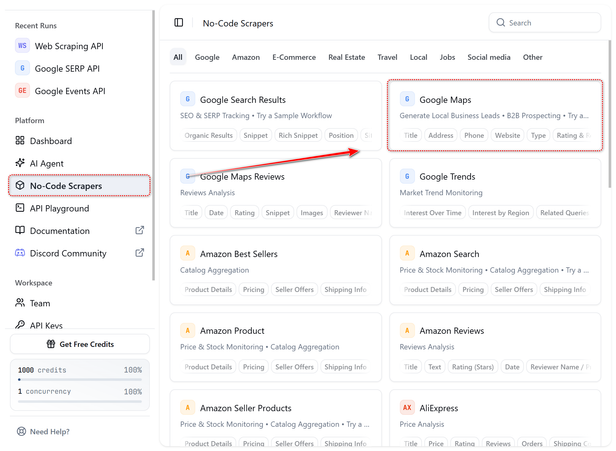This screenshot has width=616, height=451.
Task: Click the A icon on Amazon Product card
Action: (x=187, y=330)
